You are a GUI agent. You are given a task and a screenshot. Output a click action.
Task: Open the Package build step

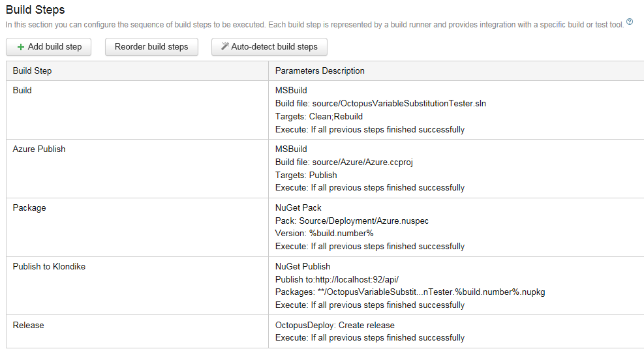29,208
